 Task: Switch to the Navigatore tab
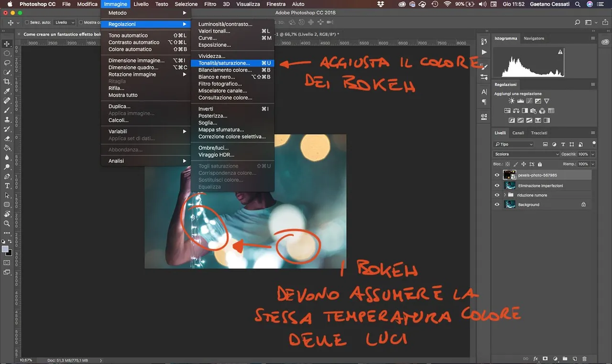point(534,38)
